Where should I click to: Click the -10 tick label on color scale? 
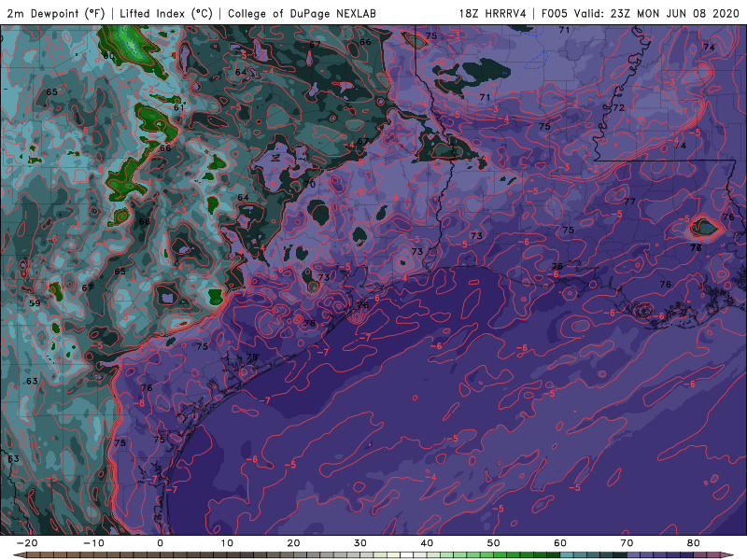pos(93,543)
